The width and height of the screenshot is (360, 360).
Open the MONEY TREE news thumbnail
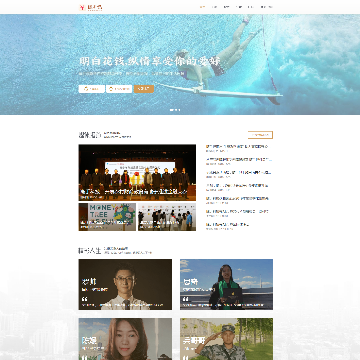107,217
